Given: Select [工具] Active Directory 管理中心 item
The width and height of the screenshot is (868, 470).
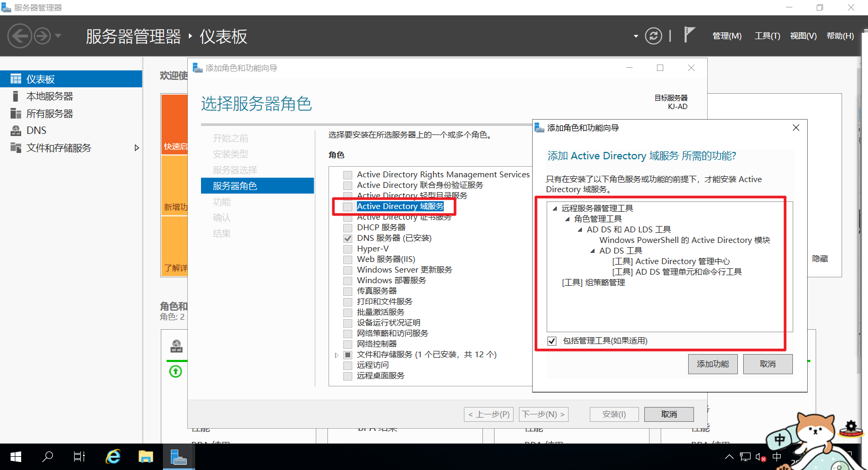Looking at the screenshot, I should point(671,261).
